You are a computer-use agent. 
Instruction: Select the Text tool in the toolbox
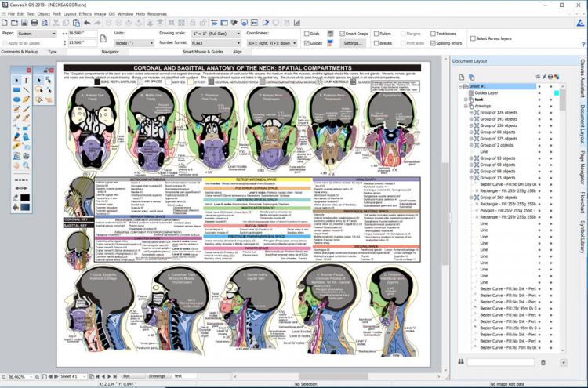click(x=26, y=80)
